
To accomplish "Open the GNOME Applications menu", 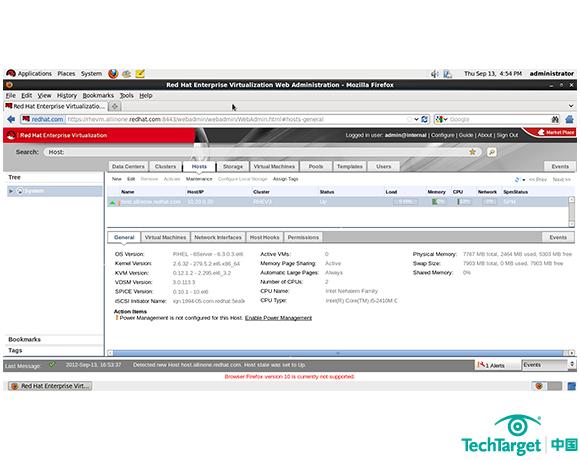I will click(35, 74).
